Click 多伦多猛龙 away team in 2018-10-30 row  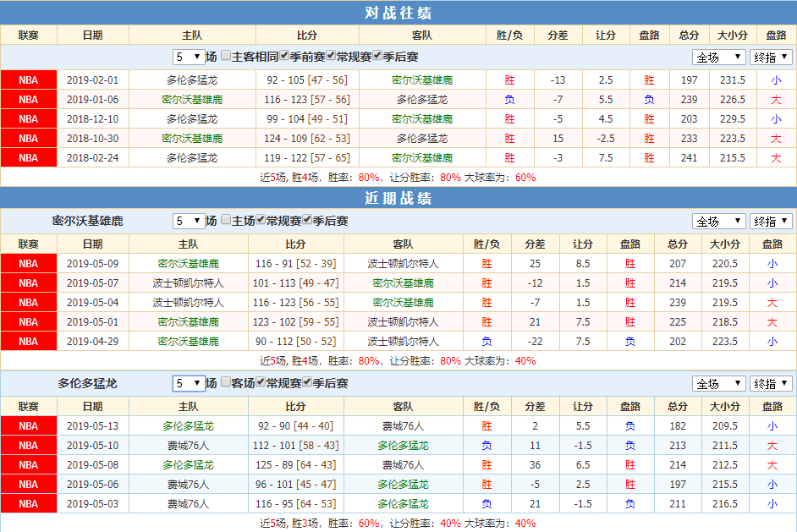tap(422, 139)
